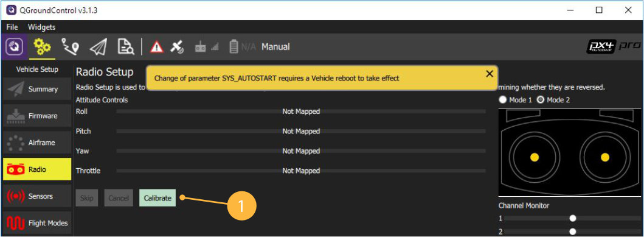Open the Widgets menu
The width and height of the screenshot is (644, 237).
tap(41, 27)
